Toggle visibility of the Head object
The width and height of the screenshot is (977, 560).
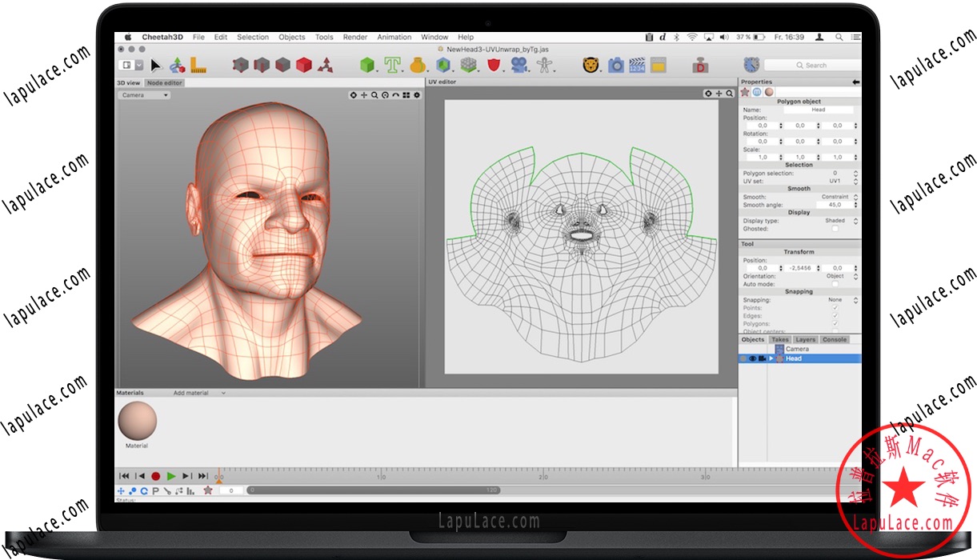point(752,358)
